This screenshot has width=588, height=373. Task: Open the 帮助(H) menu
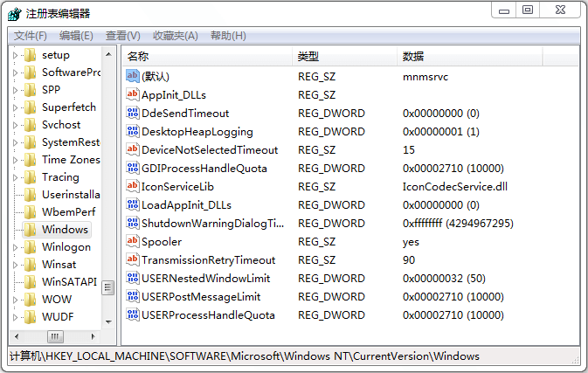point(228,36)
